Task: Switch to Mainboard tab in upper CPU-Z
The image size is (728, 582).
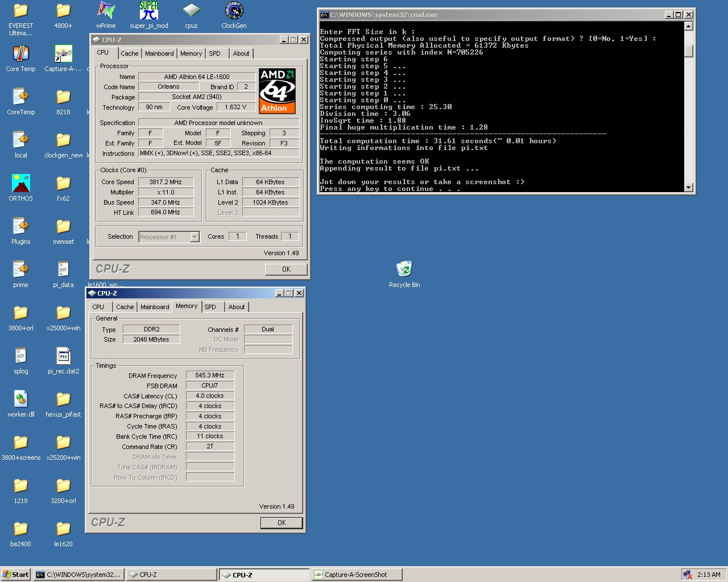Action: point(159,53)
